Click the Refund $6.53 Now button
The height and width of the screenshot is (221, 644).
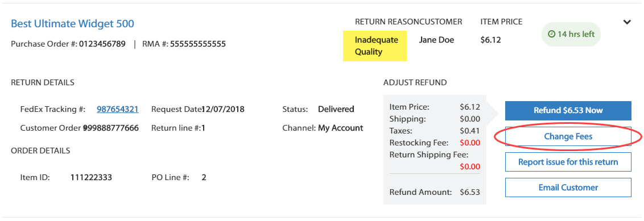coord(568,110)
